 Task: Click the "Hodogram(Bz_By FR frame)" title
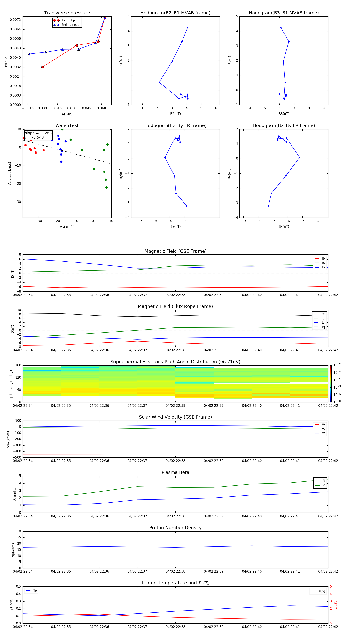click(175, 125)
